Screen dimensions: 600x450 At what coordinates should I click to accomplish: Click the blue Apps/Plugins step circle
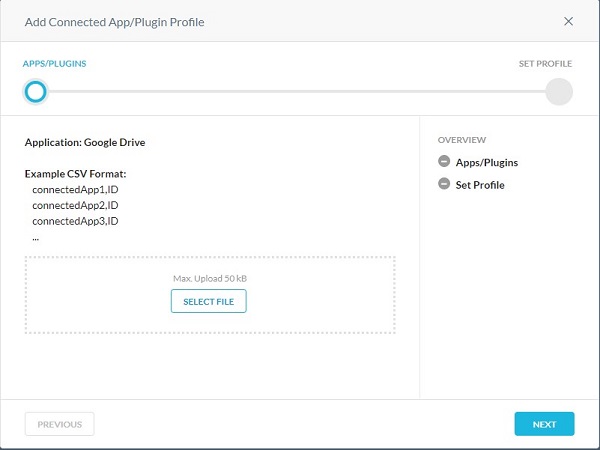(36, 92)
